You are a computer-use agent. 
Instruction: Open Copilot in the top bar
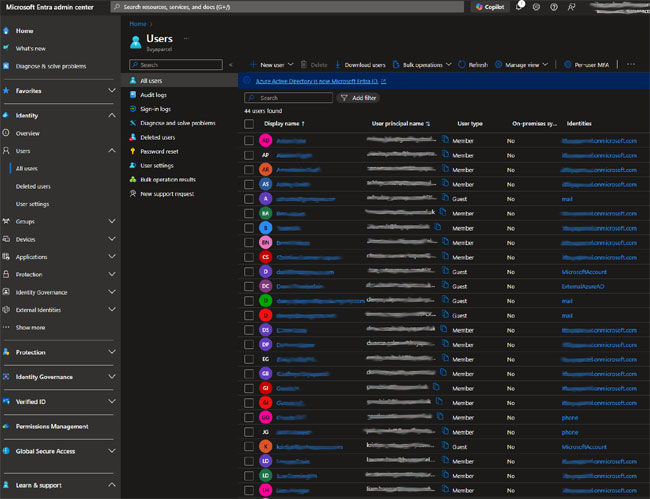click(x=490, y=7)
